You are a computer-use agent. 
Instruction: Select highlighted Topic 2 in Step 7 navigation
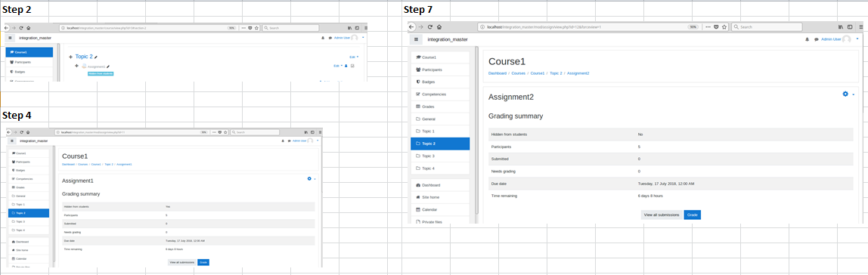pos(440,144)
